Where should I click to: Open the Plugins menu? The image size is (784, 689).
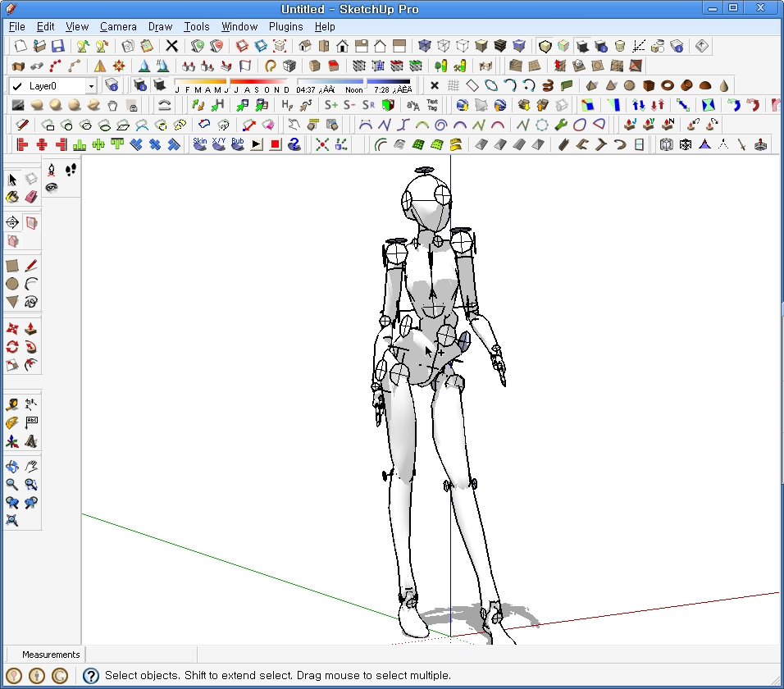(x=285, y=26)
